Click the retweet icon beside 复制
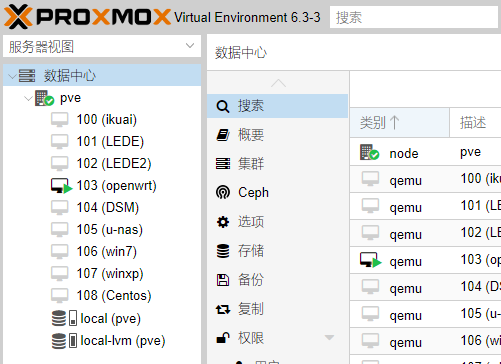Screen dimensions: 501x364 pos(223,309)
